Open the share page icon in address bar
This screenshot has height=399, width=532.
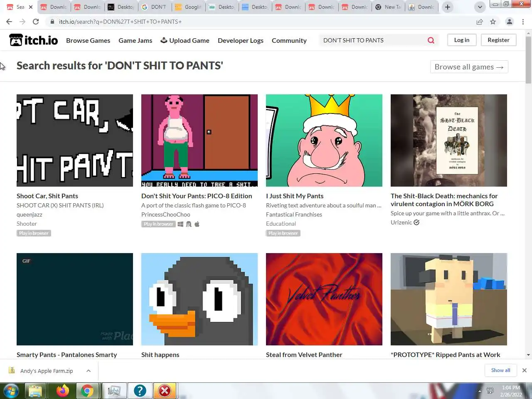tap(480, 22)
